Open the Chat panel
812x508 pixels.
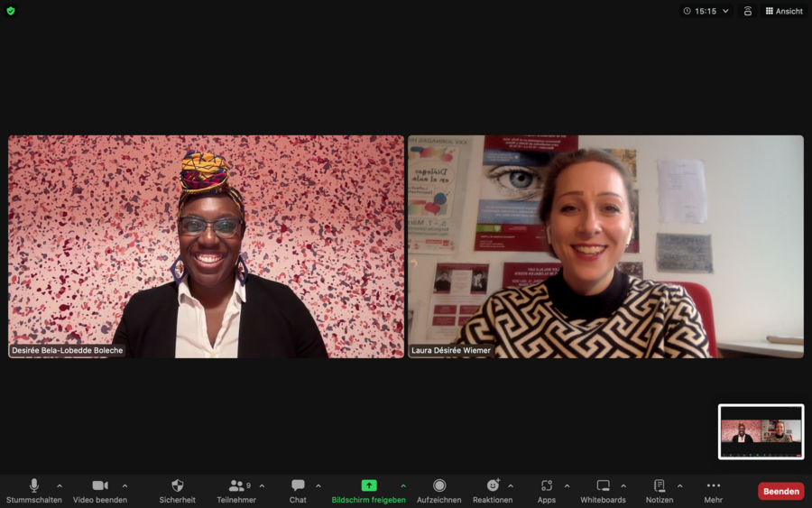click(298, 485)
